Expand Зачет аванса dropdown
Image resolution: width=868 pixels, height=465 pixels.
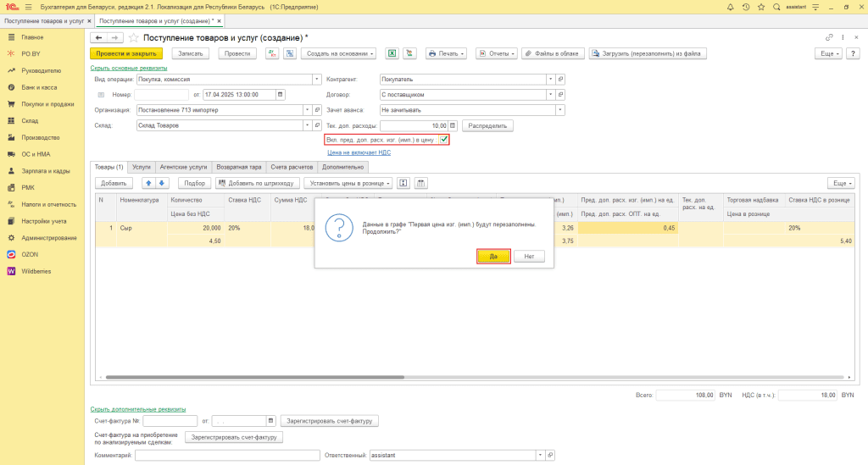click(560, 110)
